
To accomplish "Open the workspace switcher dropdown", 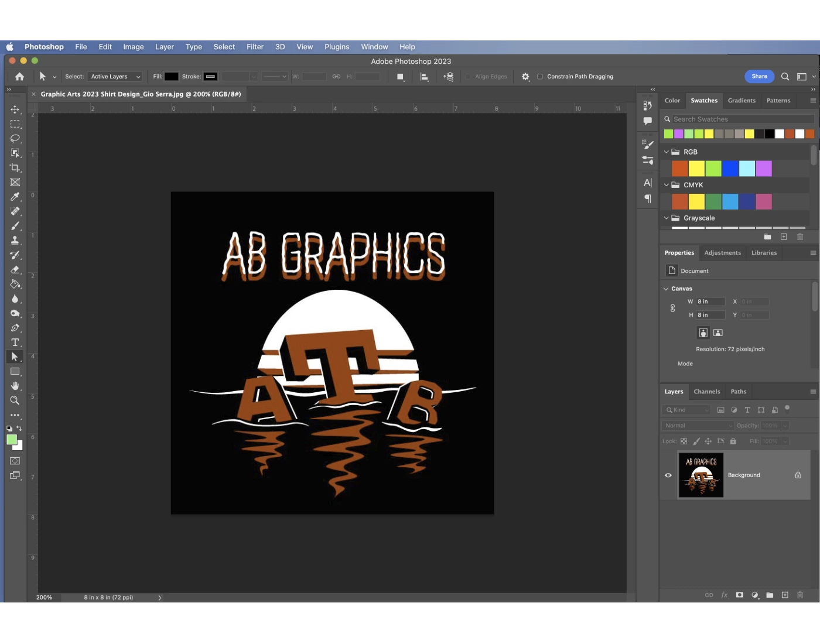I will (805, 77).
